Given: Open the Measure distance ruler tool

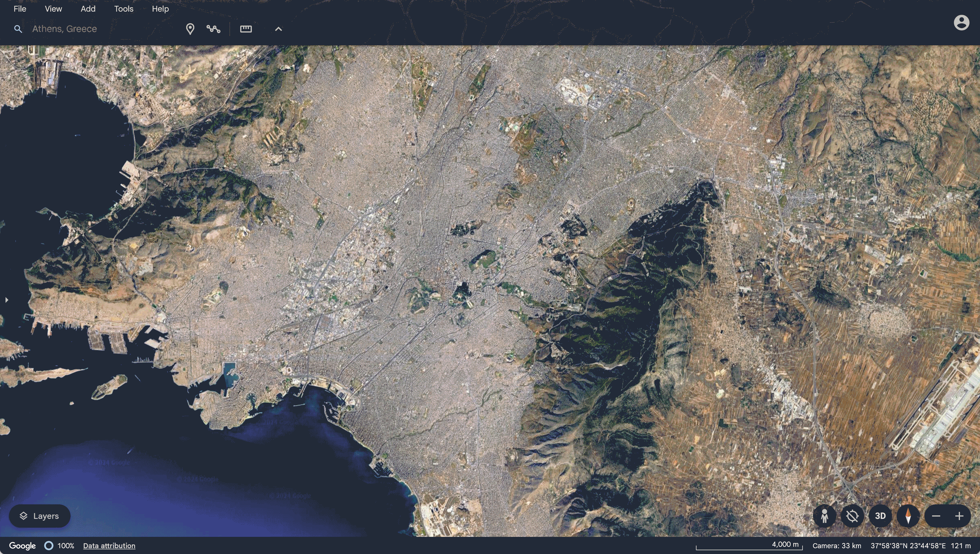Looking at the screenshot, I should [x=246, y=29].
